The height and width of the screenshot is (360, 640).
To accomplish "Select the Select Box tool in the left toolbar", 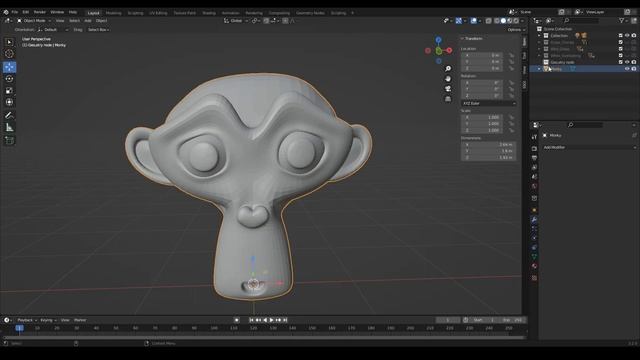I will (x=9, y=42).
